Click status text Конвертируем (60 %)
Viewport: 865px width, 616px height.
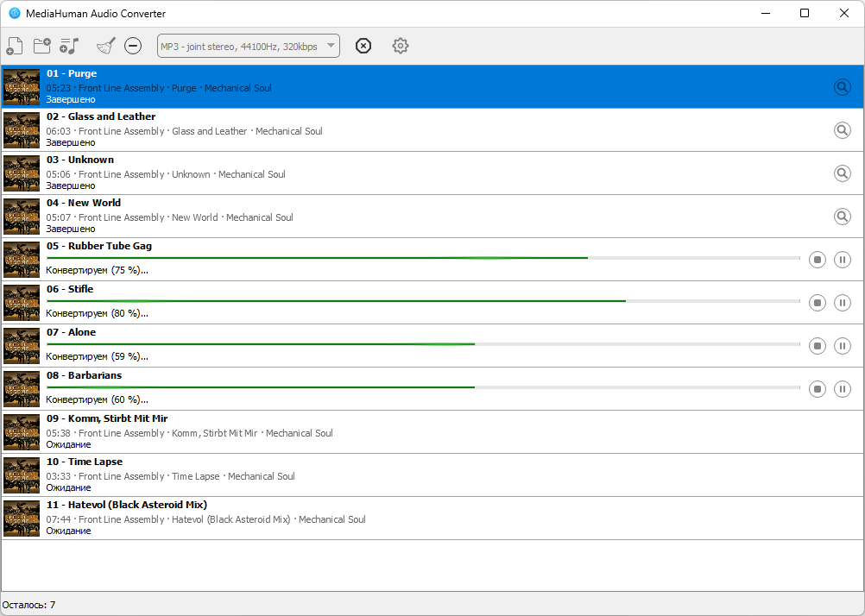[x=97, y=399]
